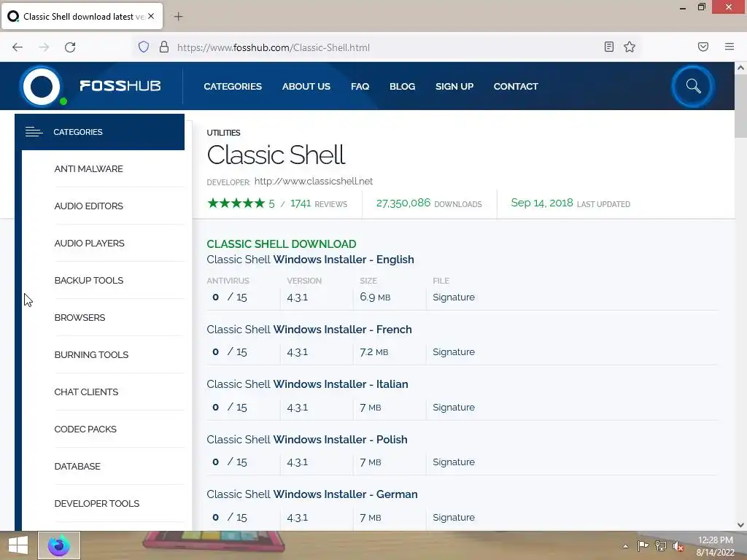Open Signature for French installer

pos(454,352)
